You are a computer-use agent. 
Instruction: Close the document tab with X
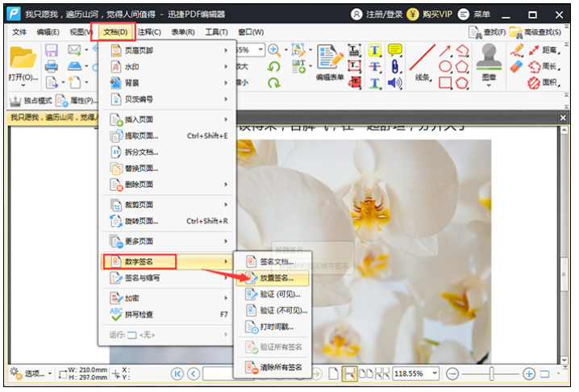coord(563,118)
